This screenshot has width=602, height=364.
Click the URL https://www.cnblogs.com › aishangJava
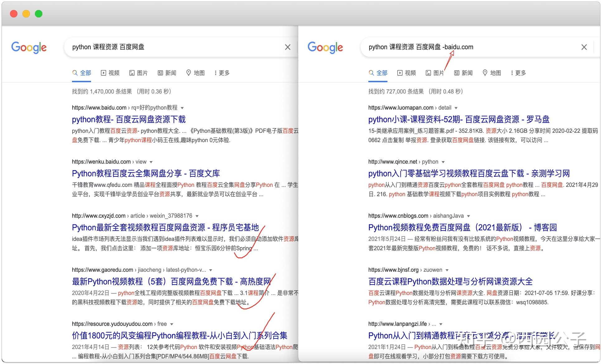click(x=416, y=216)
